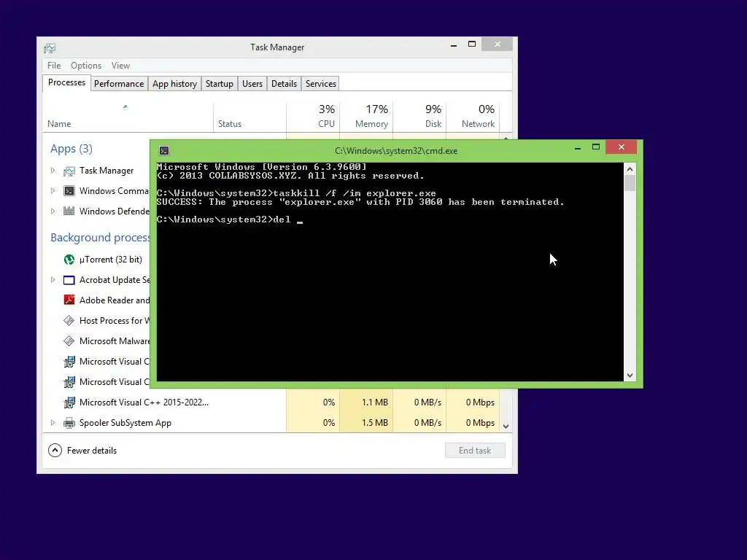Select Microsoft Visual C++ 2015-2022 row icon

[x=69, y=402]
